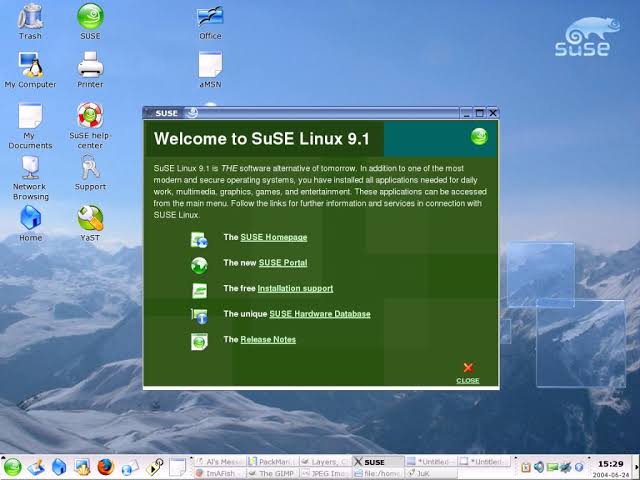This screenshot has height=480, width=640.
Task: Open the Installation support link
Action: 295,289
